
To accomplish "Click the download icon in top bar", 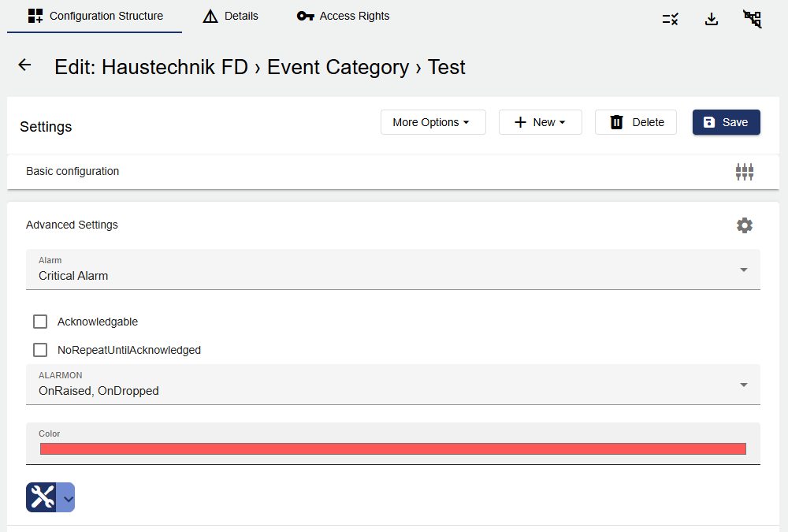I will pyautogui.click(x=712, y=19).
